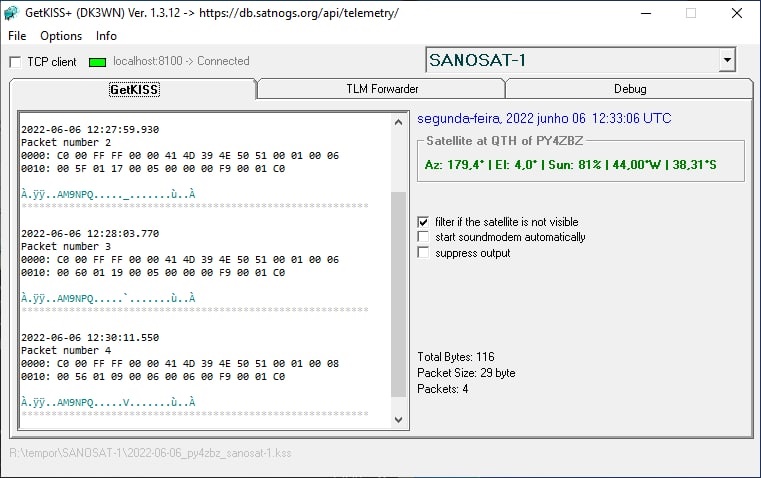Click the GetKISS+ app icon in title bar
The width and height of the screenshot is (761, 478).
[x=11, y=13]
